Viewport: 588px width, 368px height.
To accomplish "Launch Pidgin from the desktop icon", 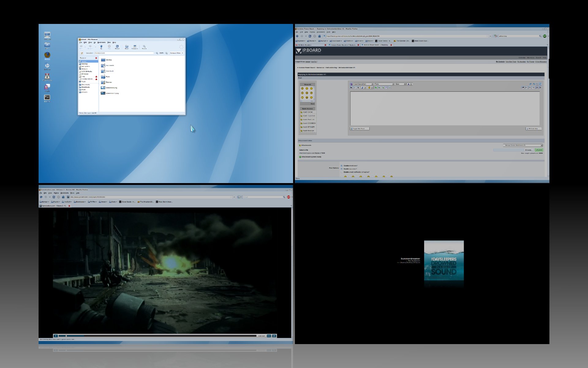I will pos(47,87).
